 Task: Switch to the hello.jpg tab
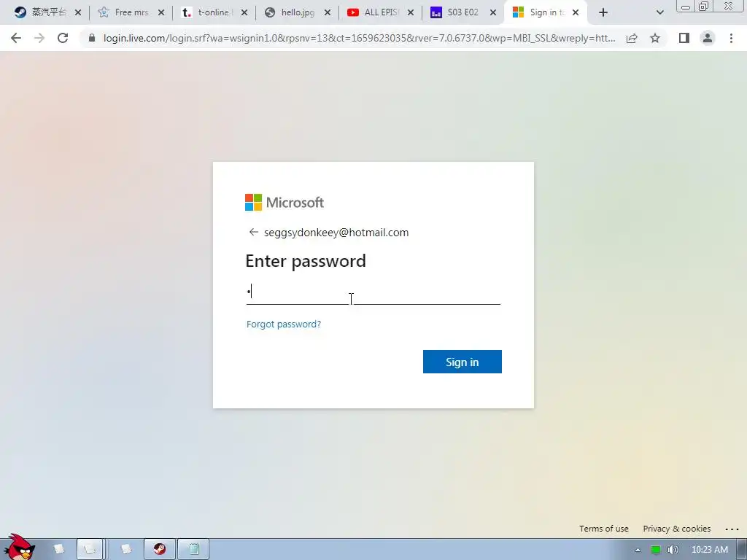290,12
